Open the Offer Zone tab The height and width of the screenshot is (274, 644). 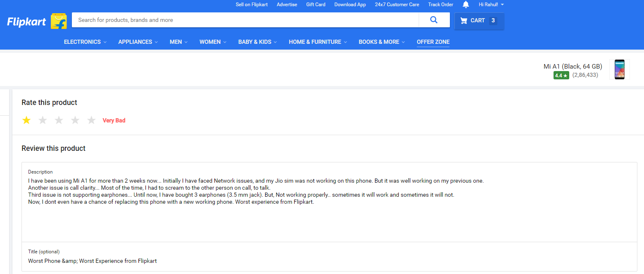click(x=433, y=42)
